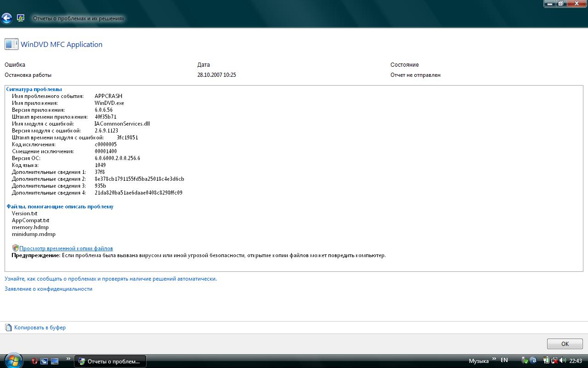The height and width of the screenshot is (368, 588).
Task: Click the additional info value 37f8
Action: 100,172
